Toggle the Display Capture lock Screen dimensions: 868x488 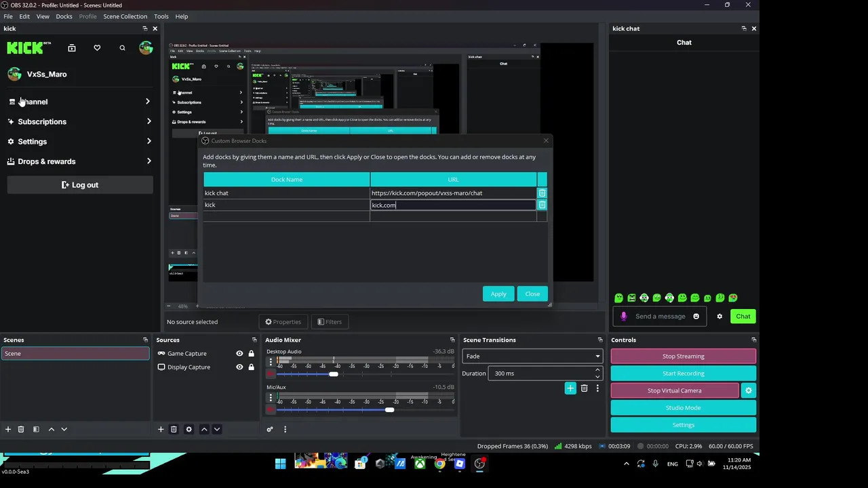click(251, 367)
